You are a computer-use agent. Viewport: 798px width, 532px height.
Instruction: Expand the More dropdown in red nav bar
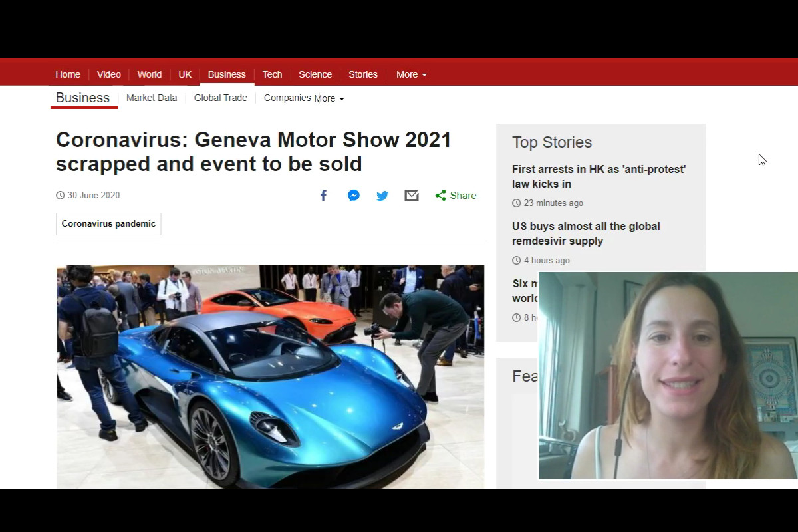[x=412, y=74]
